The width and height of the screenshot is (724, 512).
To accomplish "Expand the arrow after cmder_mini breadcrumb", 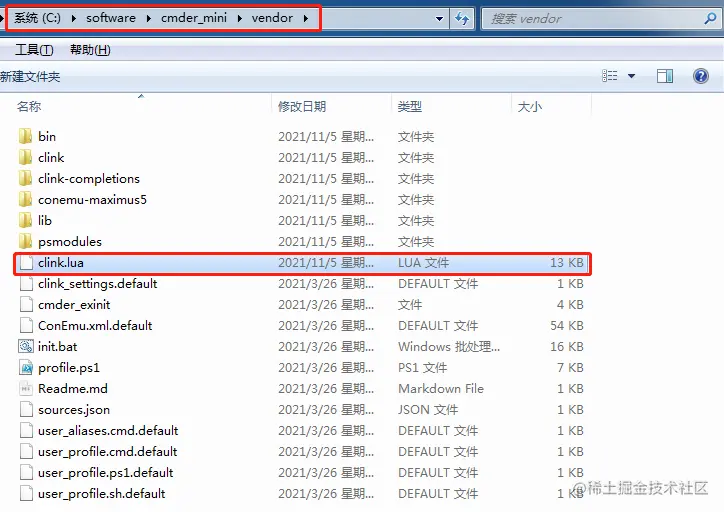I will click(x=240, y=18).
